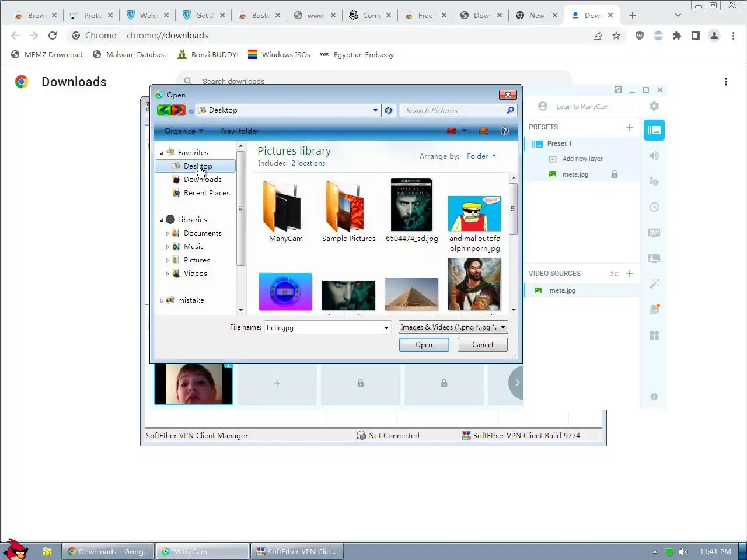This screenshot has height=560, width=747.
Task: Click Add new layer under Preset 1
Action: pyautogui.click(x=582, y=159)
